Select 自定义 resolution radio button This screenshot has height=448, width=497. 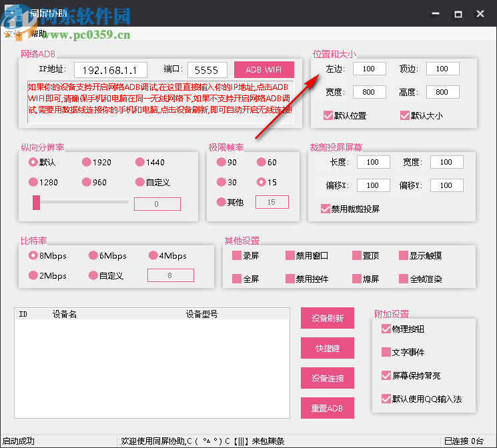tap(140, 182)
